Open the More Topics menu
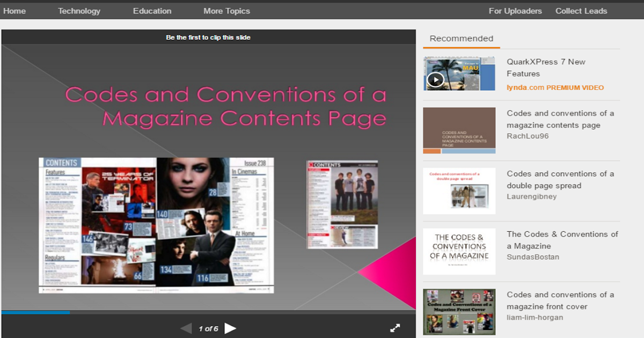 [x=226, y=10]
